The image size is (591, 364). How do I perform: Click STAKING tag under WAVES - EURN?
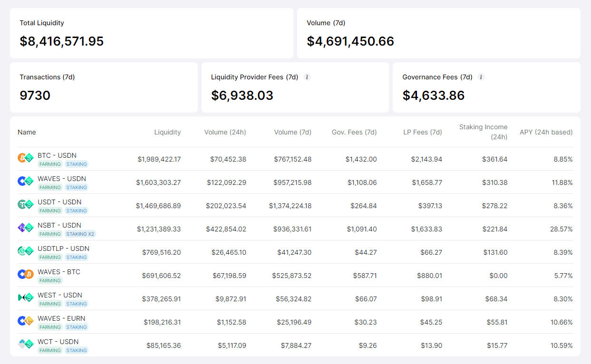pyautogui.click(x=77, y=327)
